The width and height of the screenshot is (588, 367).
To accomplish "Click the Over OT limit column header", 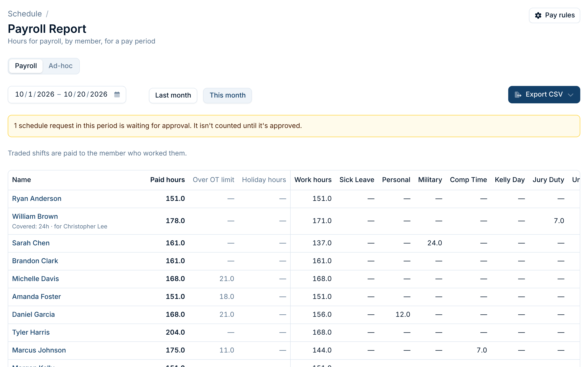I will point(213,180).
